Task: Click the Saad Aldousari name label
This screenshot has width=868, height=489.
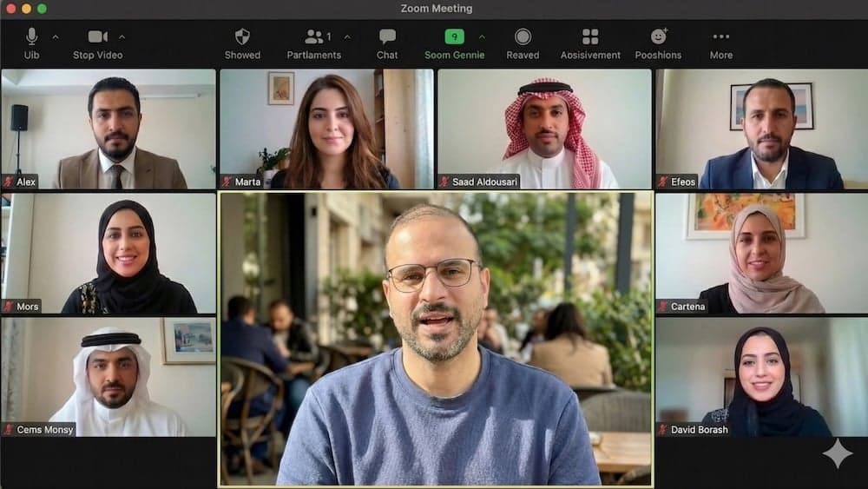Action: coord(485,182)
